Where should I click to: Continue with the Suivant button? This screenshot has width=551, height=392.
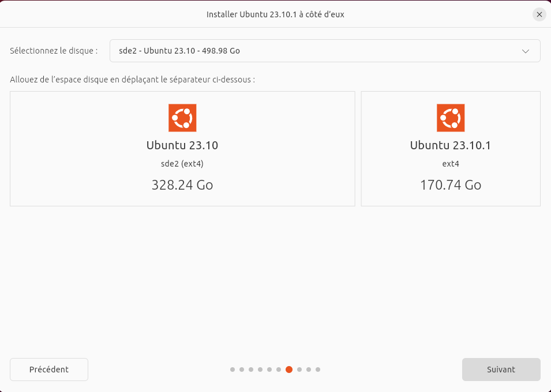point(501,370)
